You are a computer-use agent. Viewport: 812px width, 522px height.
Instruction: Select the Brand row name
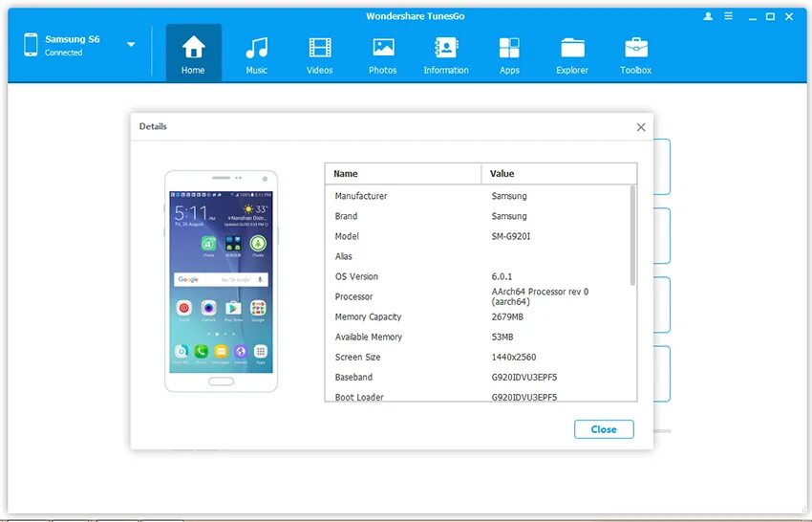(346, 216)
